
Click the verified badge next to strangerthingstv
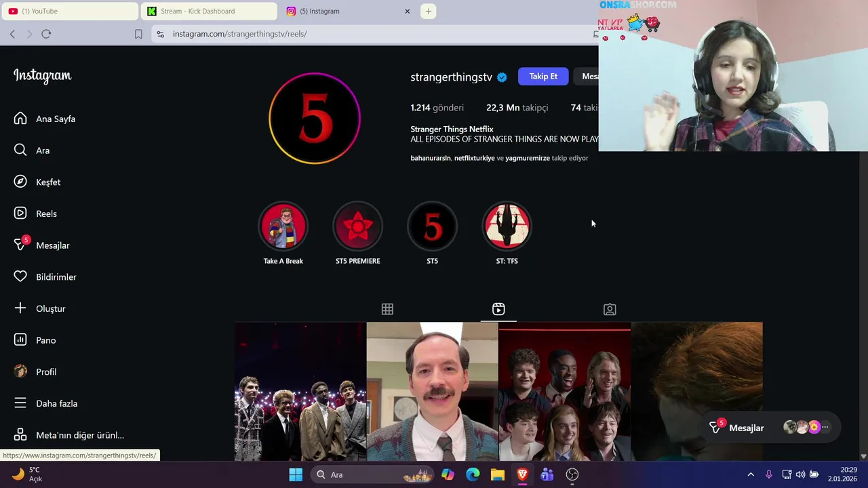point(502,77)
